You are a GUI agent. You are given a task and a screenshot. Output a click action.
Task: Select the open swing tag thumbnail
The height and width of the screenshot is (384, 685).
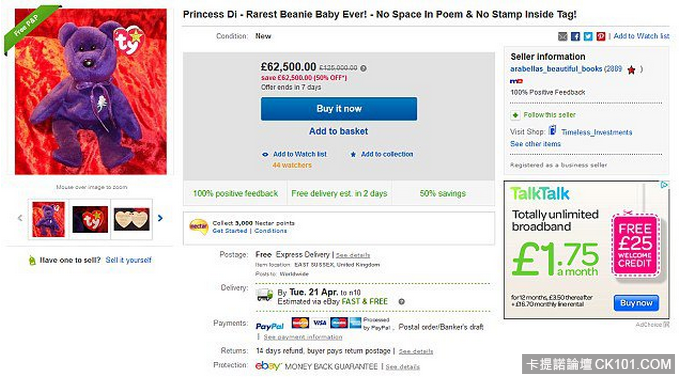tap(131, 219)
